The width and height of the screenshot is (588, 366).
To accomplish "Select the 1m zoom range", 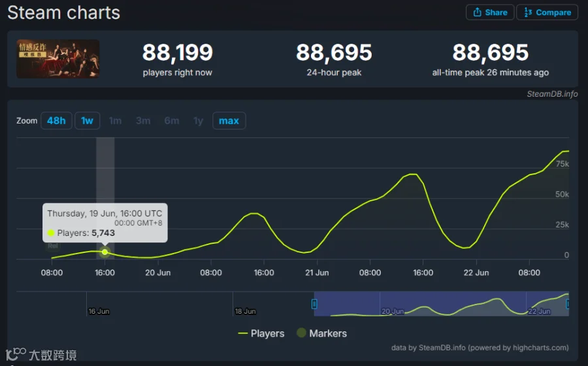I will point(115,121).
